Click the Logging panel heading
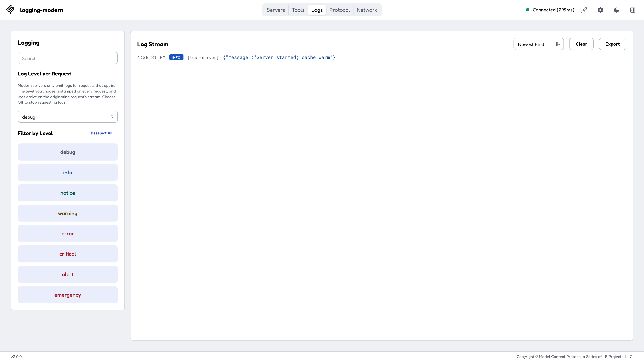 (29, 43)
